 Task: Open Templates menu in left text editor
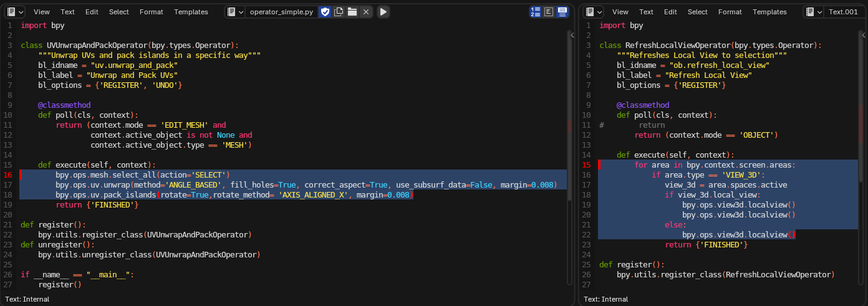pyautogui.click(x=191, y=12)
